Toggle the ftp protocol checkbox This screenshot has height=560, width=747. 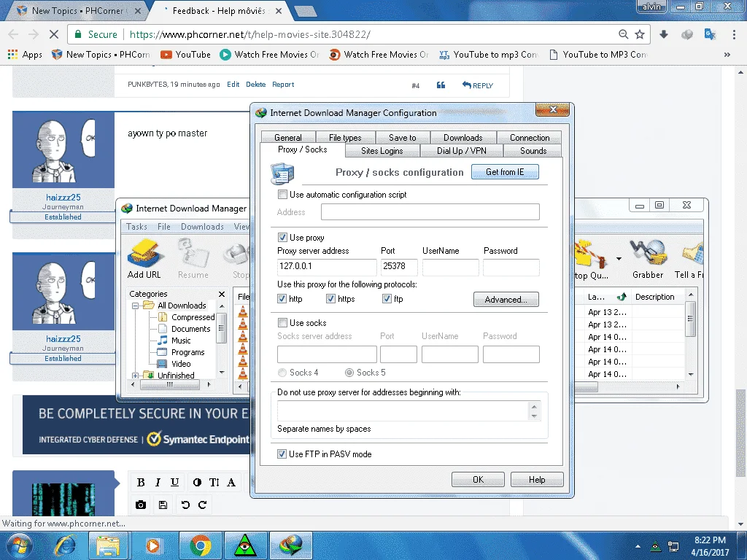[387, 298]
